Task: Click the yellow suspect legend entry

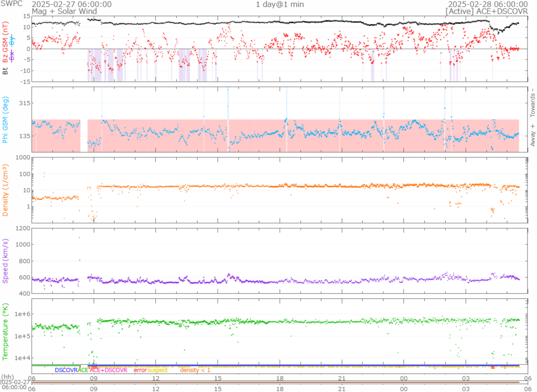Action: (x=158, y=370)
